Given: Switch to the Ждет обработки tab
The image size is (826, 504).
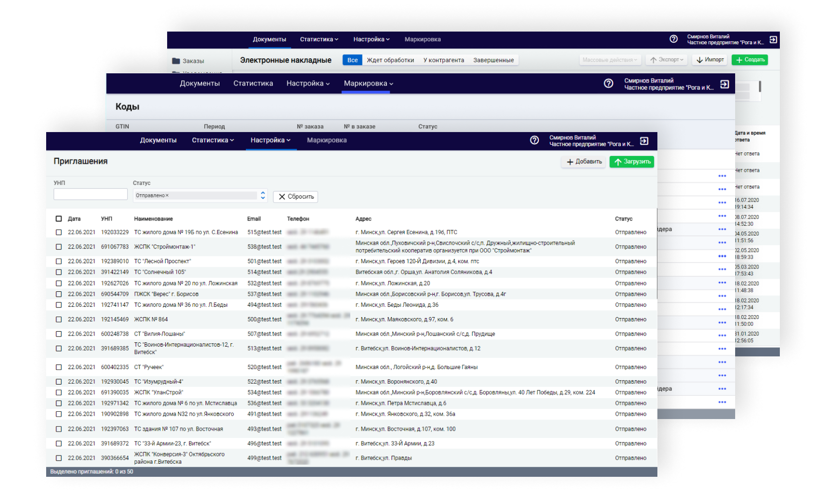Looking at the screenshot, I should (x=390, y=60).
